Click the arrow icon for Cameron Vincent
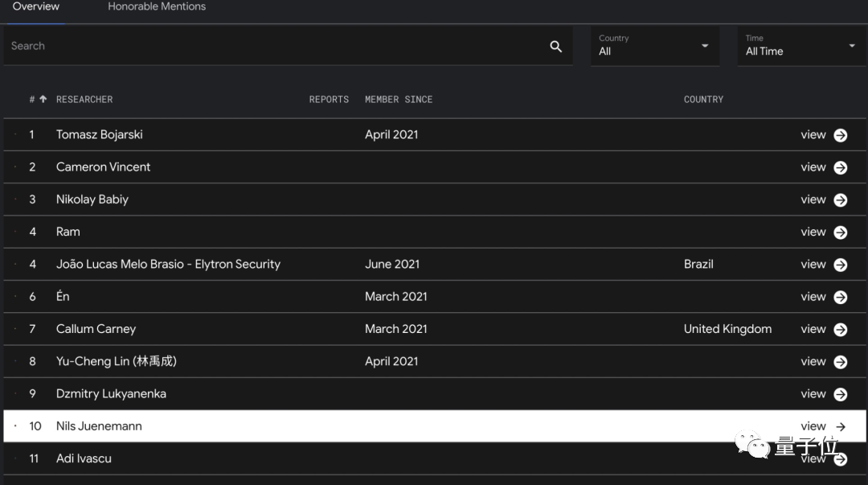The width and height of the screenshot is (868, 485). point(841,167)
